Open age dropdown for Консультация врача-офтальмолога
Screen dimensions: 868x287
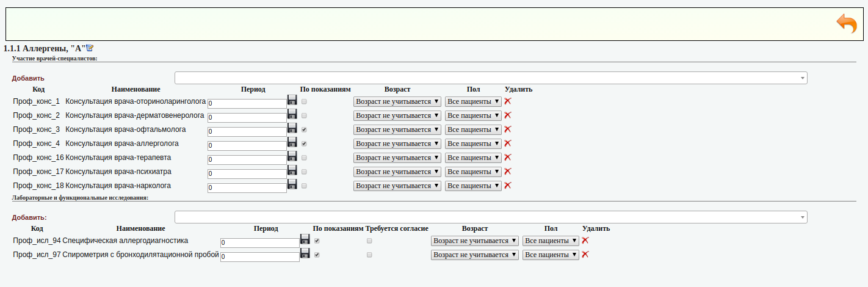397,130
